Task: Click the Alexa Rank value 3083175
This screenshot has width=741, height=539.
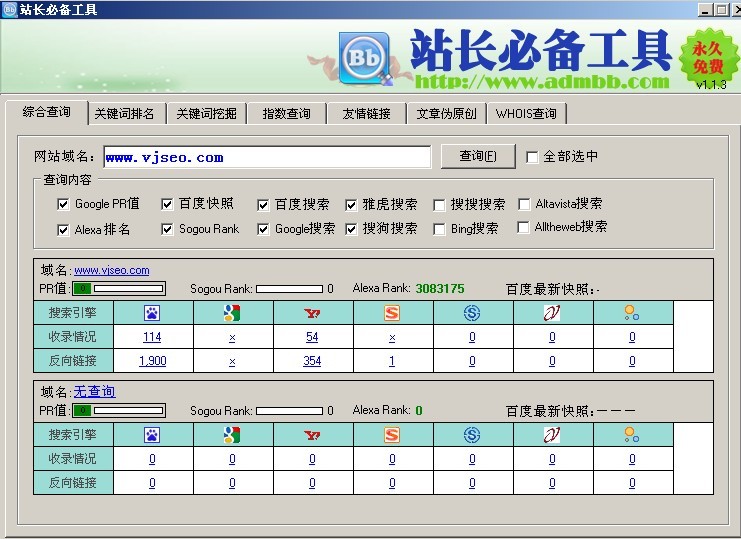Action: click(x=440, y=288)
